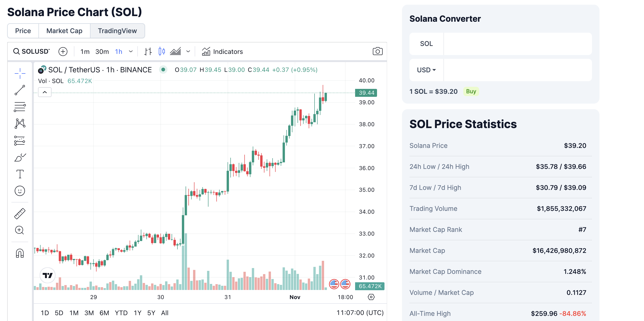Switch chart to candlestick style

click(162, 51)
